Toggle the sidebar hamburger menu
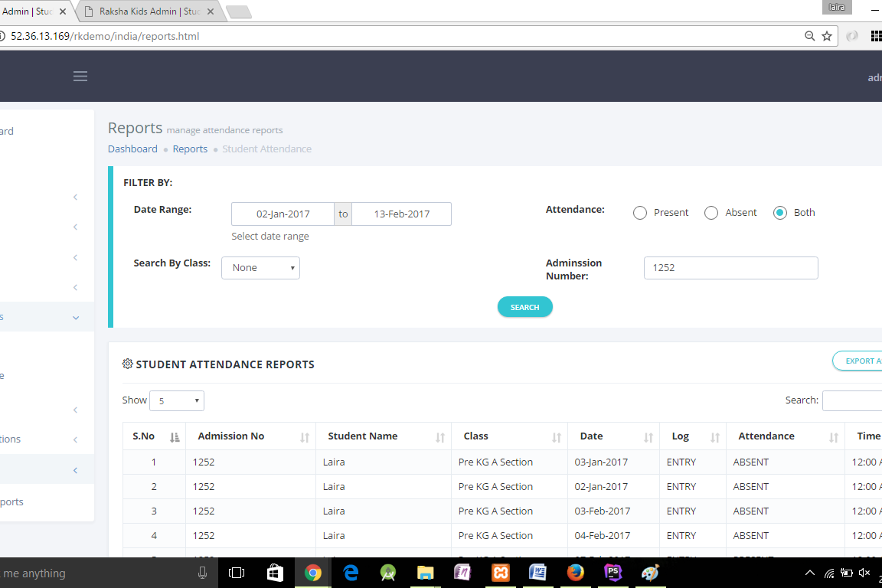The image size is (882, 588). pos(80,76)
